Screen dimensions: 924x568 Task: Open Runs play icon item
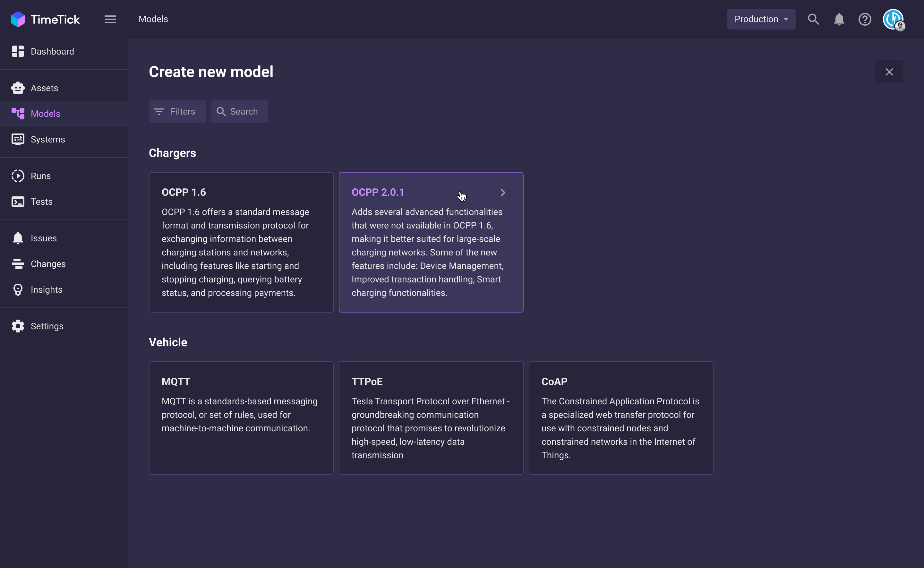tap(40, 176)
